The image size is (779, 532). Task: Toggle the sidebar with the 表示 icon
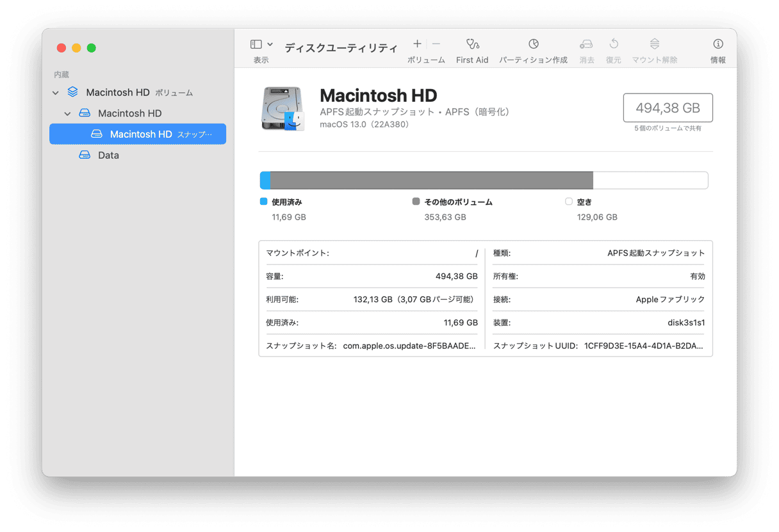tap(256, 44)
